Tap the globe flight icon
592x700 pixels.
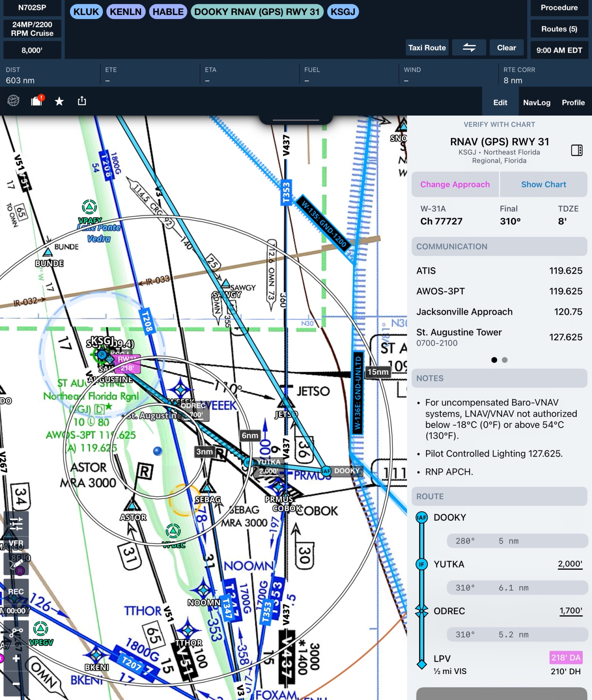click(x=14, y=101)
